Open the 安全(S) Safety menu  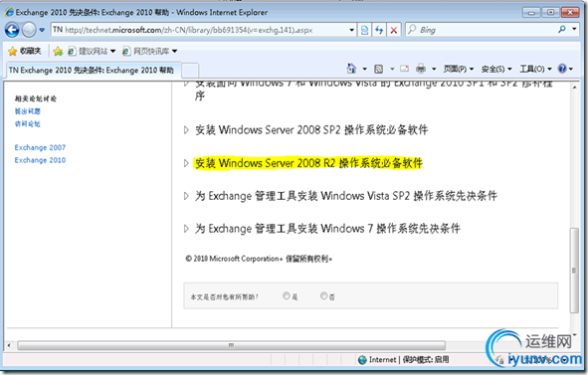[x=496, y=69]
